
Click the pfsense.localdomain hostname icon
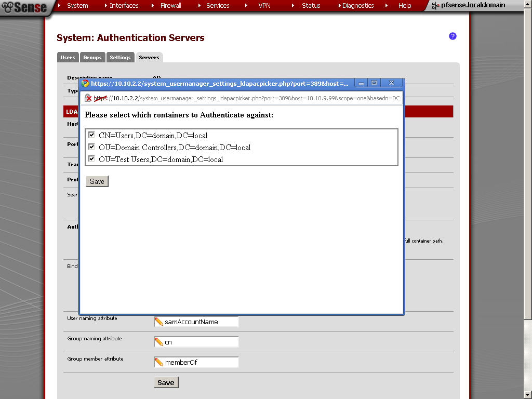(435, 5)
